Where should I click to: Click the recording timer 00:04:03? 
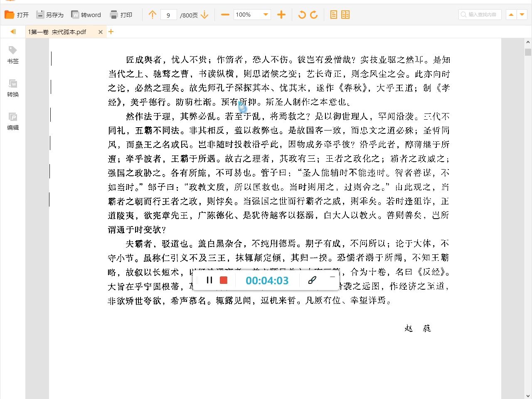coord(267,281)
